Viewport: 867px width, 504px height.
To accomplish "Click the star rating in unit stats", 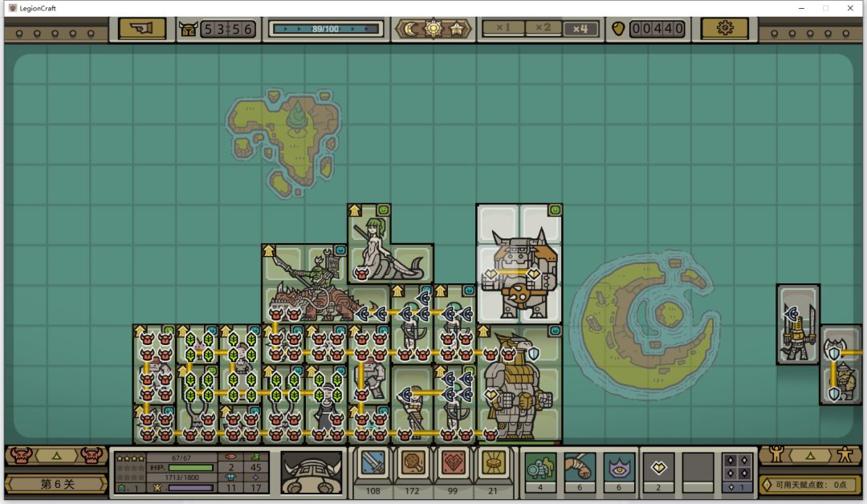I will pos(131,459).
